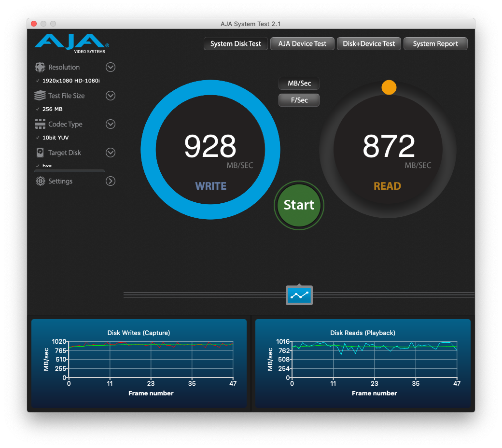Switch to AJA Device Test tab
The image size is (502, 448).
[x=302, y=43]
